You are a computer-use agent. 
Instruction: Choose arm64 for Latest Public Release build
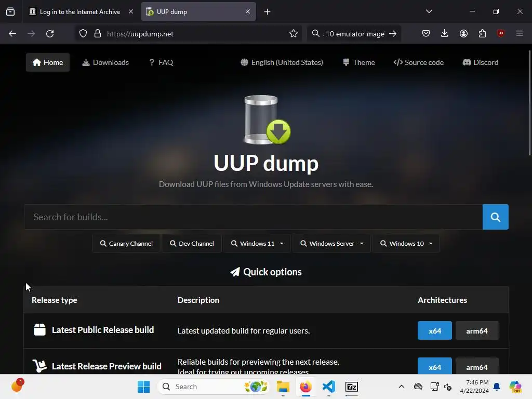[477, 330]
